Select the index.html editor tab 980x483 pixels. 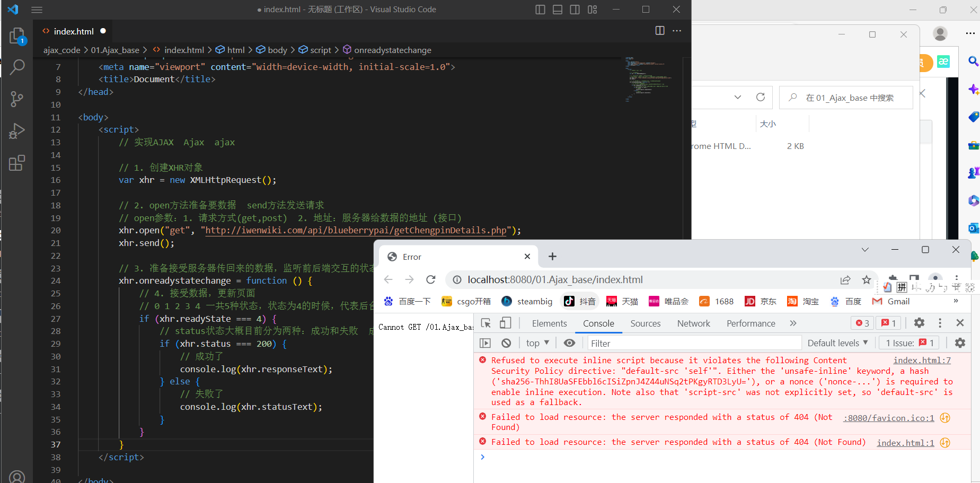tap(74, 31)
